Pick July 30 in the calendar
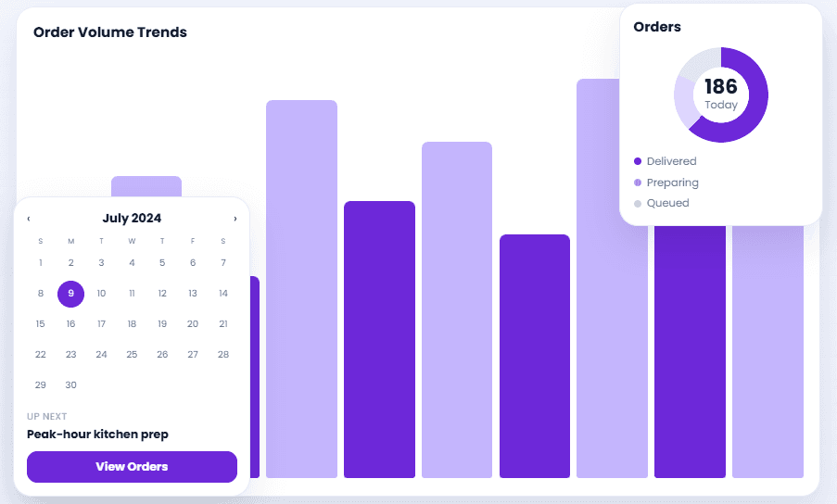Viewport: 837px width, 504px height. point(71,384)
